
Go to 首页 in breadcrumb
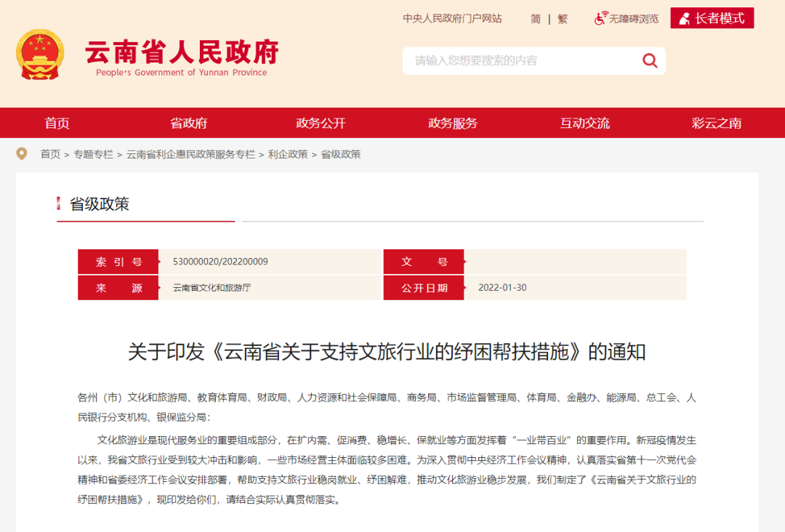(x=50, y=154)
